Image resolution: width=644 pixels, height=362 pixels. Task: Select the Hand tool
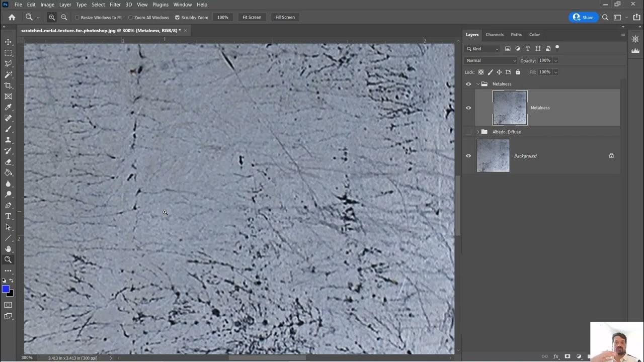point(8,249)
